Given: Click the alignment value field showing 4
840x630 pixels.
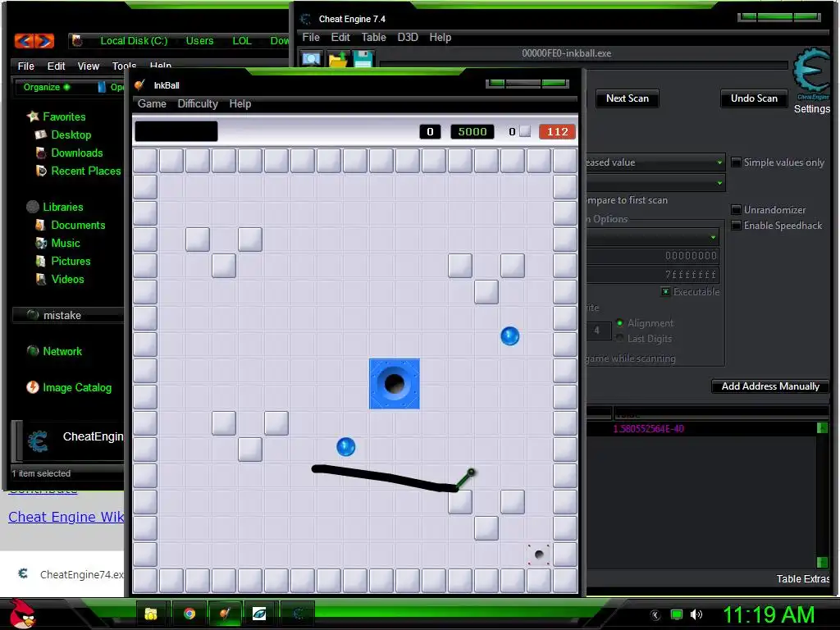Looking at the screenshot, I should point(598,331).
